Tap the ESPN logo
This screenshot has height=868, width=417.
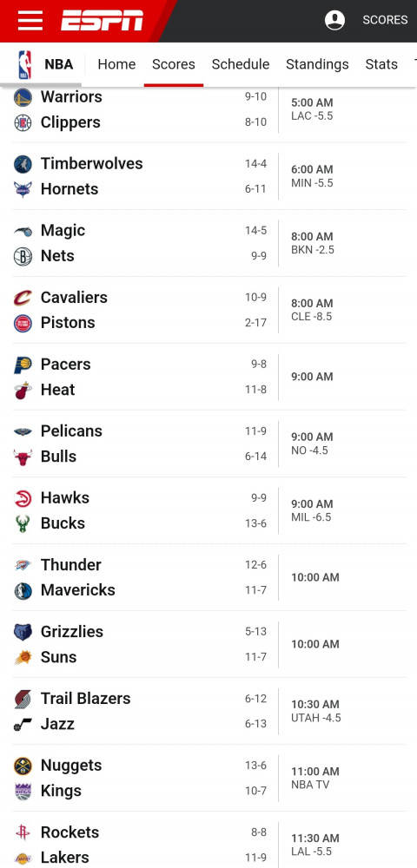[102, 21]
